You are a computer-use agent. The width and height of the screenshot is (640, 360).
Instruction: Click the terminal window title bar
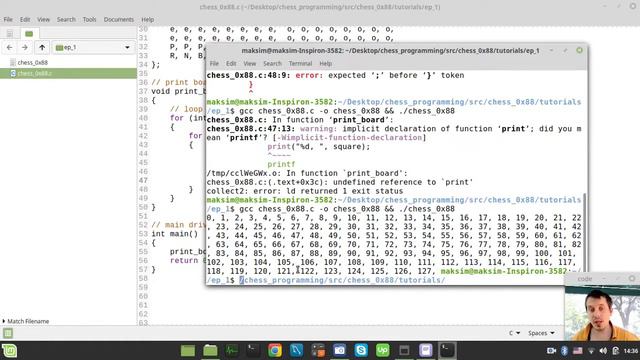pos(390,51)
